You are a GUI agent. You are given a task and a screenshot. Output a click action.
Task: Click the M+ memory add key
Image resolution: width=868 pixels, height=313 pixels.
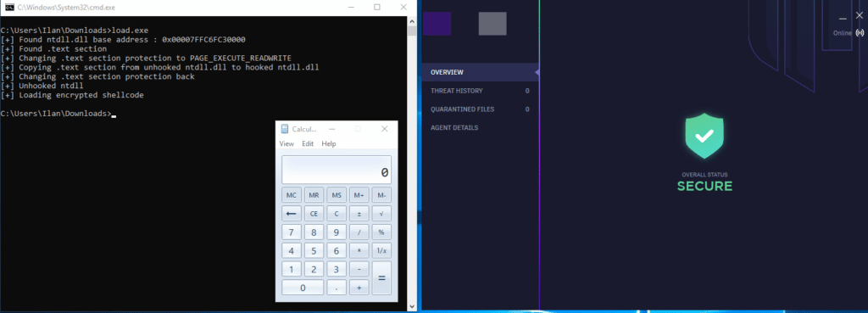(x=359, y=195)
